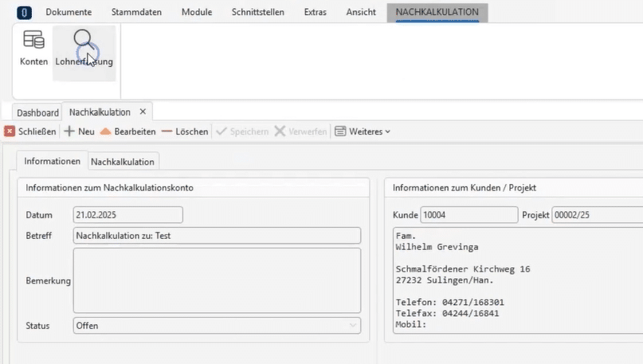Open the Schnittstellen menu
This screenshot has height=364, width=643.
[x=258, y=12]
